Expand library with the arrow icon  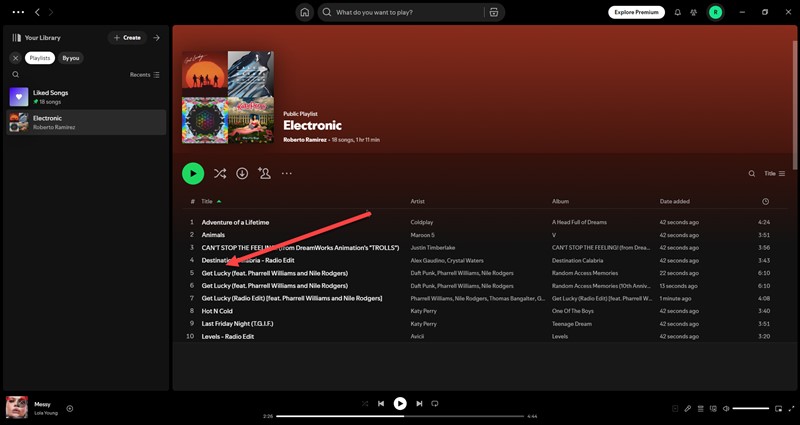[157, 38]
